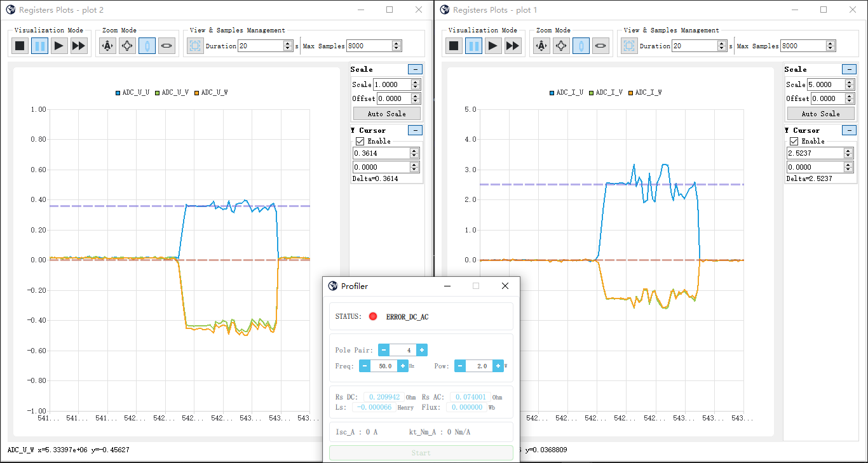Toggle pause on plot 2
868x463 pixels.
(39, 45)
